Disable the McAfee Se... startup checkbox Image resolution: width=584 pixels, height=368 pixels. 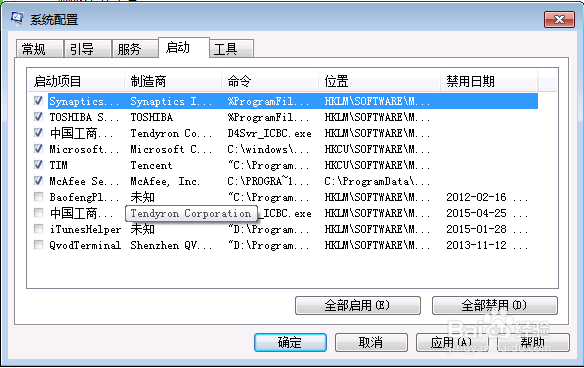[38, 181]
